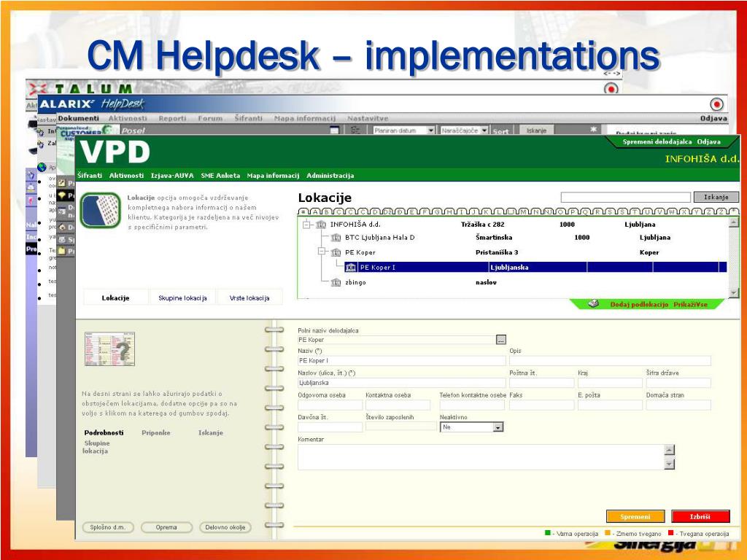Screen dimensions: 747x560
Task: Open the SME Anketa menu
Action: click(220, 175)
